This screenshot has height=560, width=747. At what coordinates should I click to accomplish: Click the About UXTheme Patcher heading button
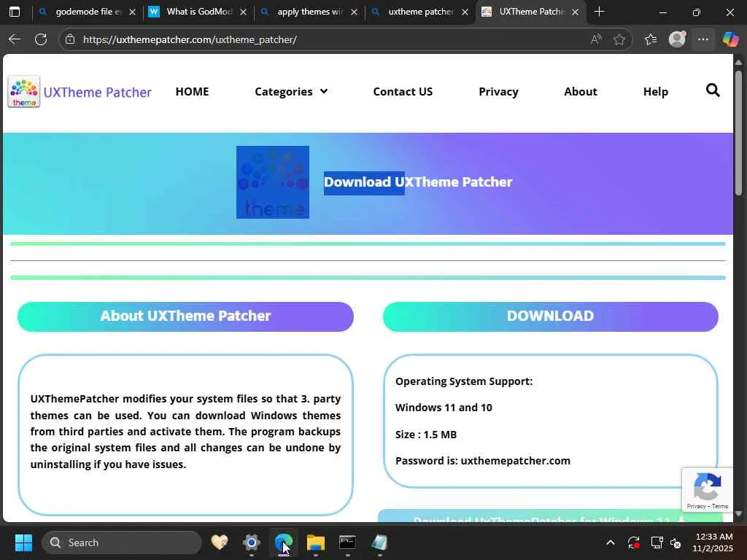[x=185, y=316]
